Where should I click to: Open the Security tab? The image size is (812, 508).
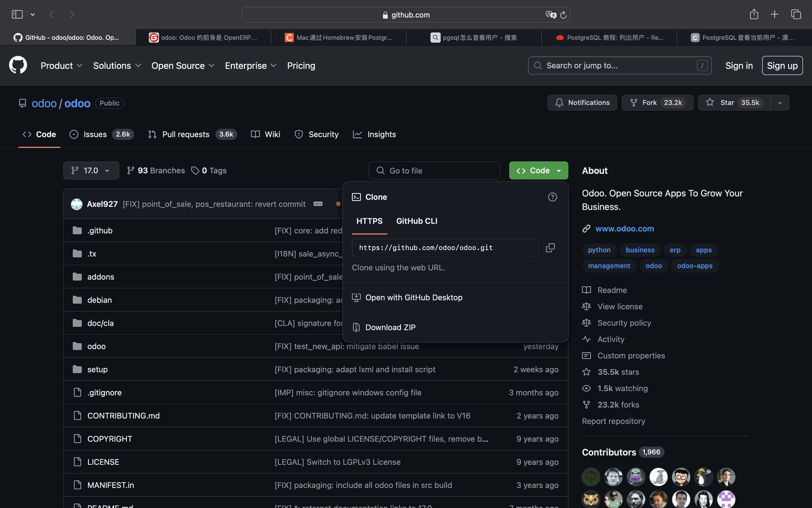tap(316, 134)
